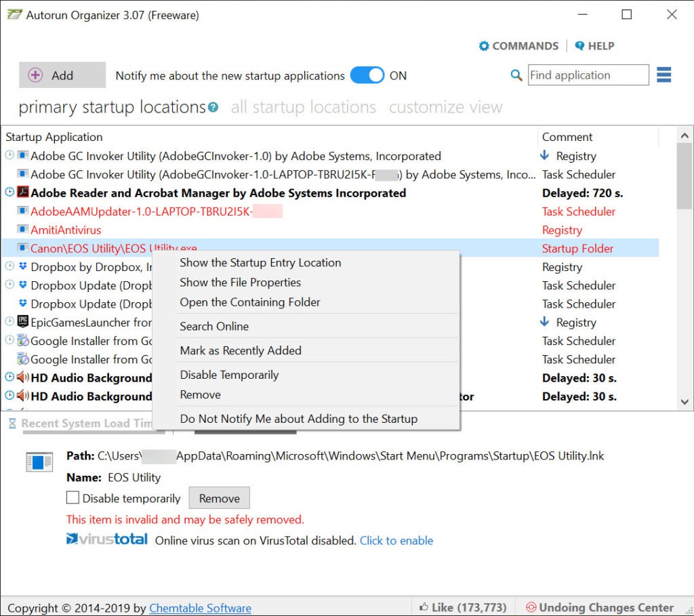Click the Startup Folder comment on Canon row
The image size is (694, 616).
577,249
